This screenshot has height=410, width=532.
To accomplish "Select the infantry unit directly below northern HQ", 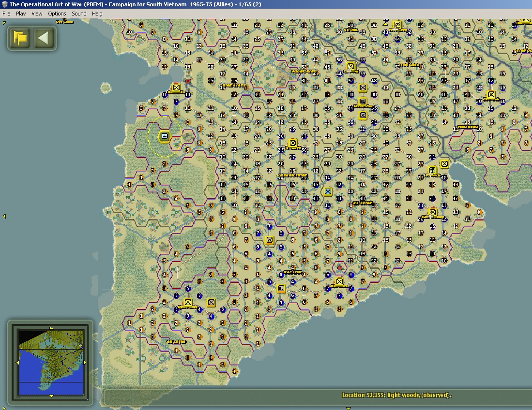I will click(363, 116).
